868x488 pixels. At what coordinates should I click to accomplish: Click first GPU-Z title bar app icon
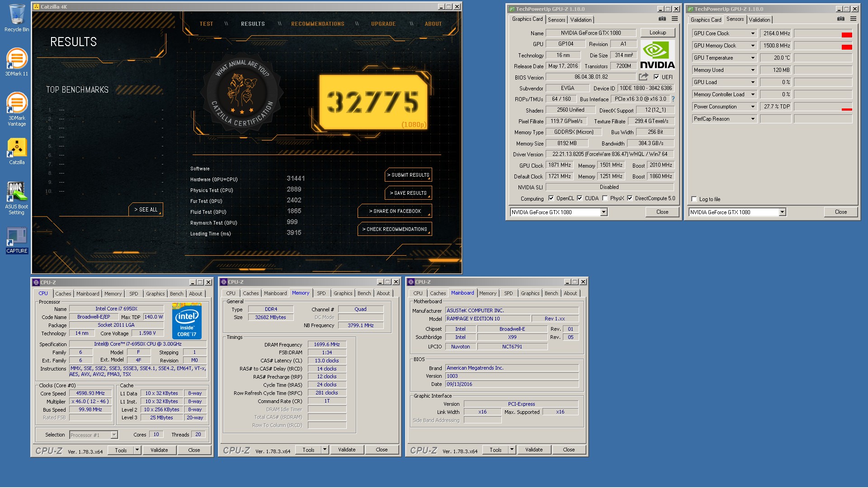coord(512,9)
